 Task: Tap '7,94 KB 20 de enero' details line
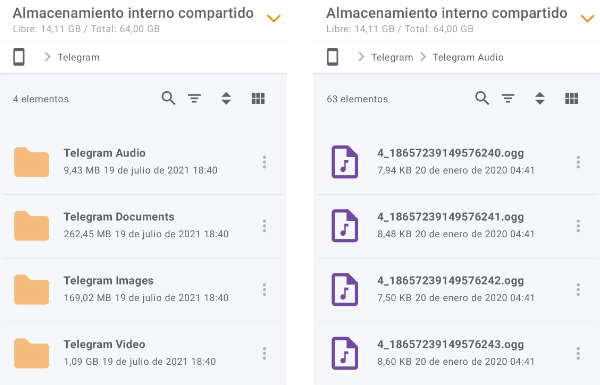coord(456,170)
